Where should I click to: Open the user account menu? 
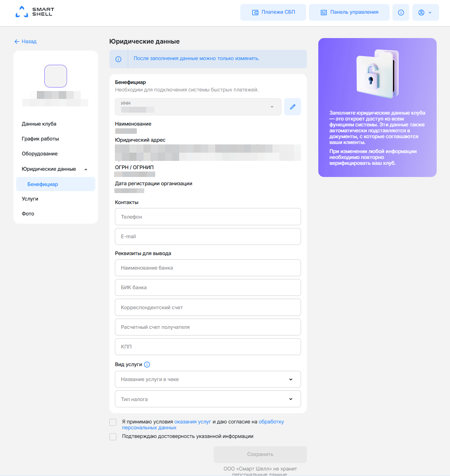[425, 12]
